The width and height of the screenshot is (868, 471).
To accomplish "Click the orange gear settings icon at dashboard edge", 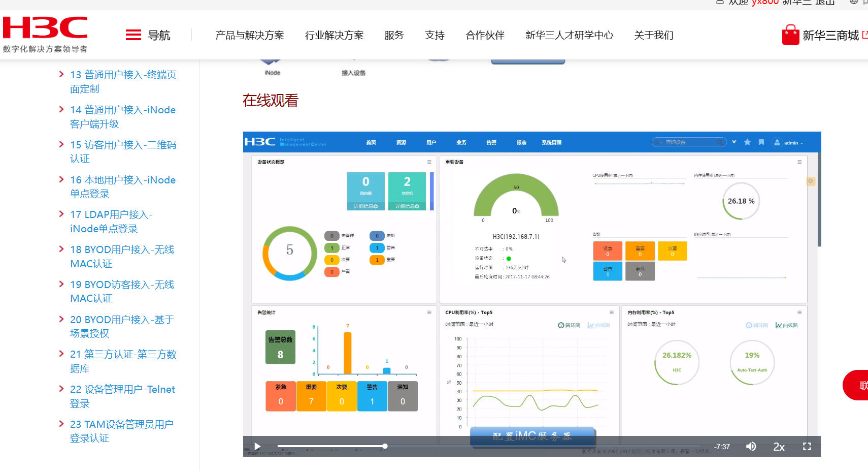I will pyautogui.click(x=811, y=181).
